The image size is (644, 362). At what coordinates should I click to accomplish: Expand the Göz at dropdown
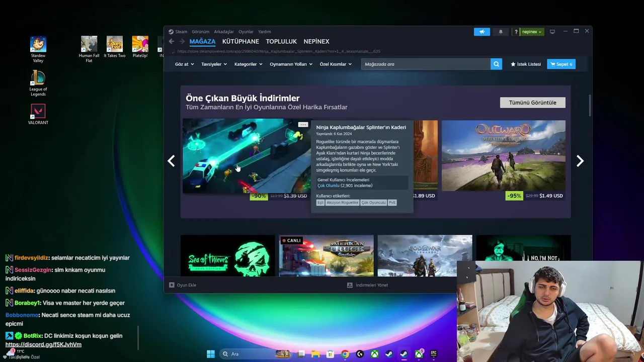[x=184, y=64]
